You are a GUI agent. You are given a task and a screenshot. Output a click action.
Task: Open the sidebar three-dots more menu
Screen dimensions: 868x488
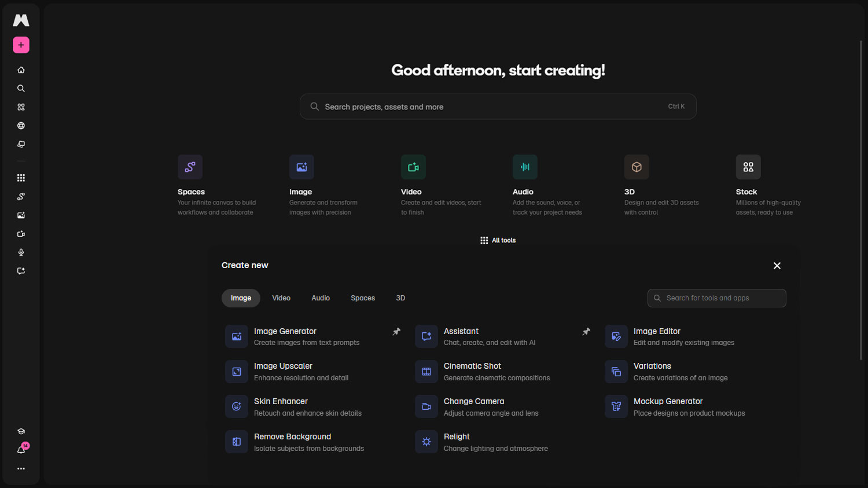[x=21, y=468]
